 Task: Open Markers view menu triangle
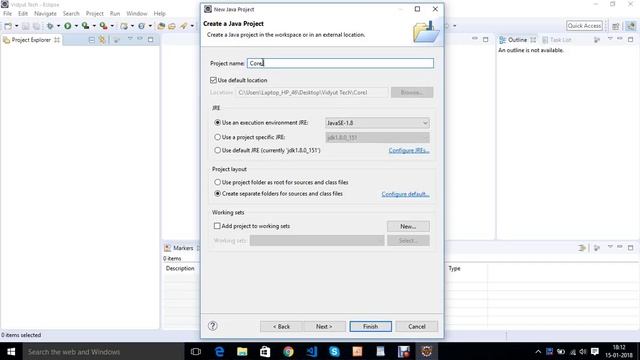point(610,247)
